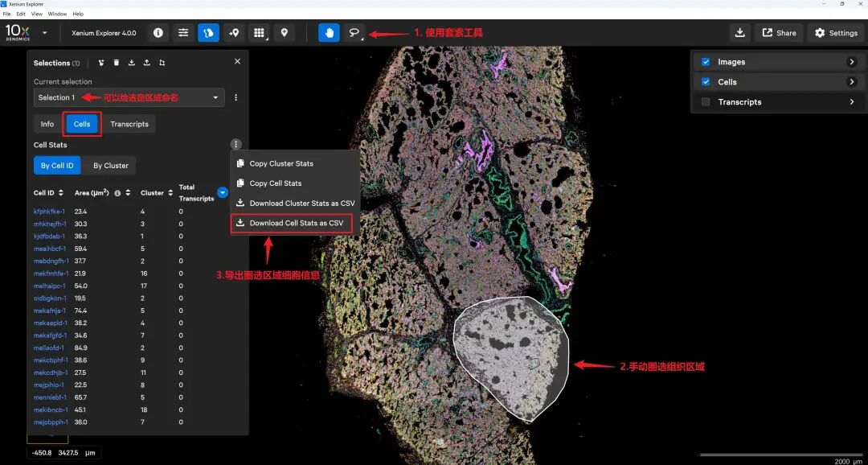Activate the hand pan tool
The width and height of the screenshot is (868, 465).
(329, 33)
